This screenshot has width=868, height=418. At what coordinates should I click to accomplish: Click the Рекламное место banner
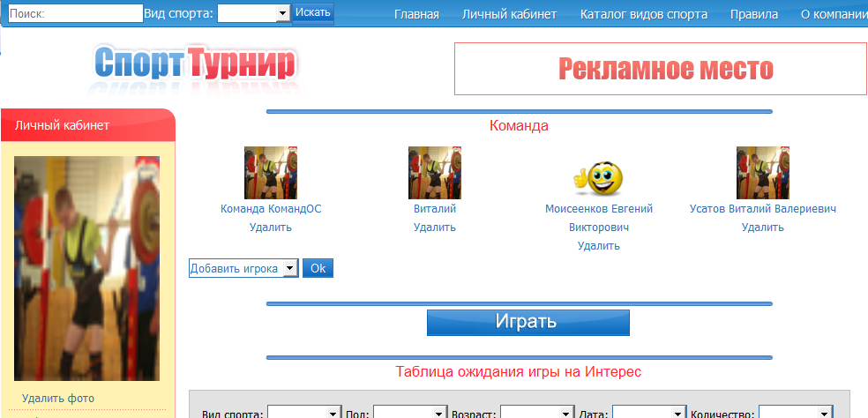[661, 69]
